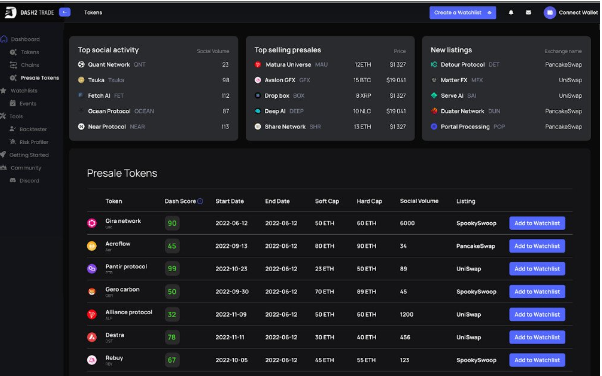
Task: Add Rebuy to watchlist
Action: pyautogui.click(x=537, y=360)
